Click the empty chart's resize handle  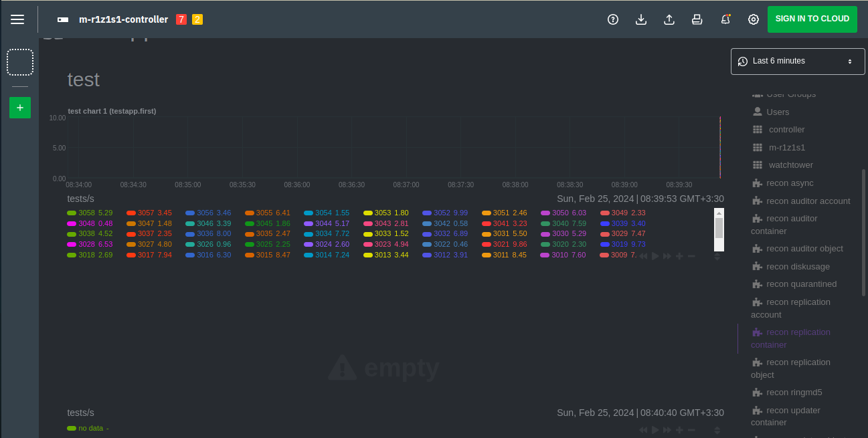[x=717, y=430]
